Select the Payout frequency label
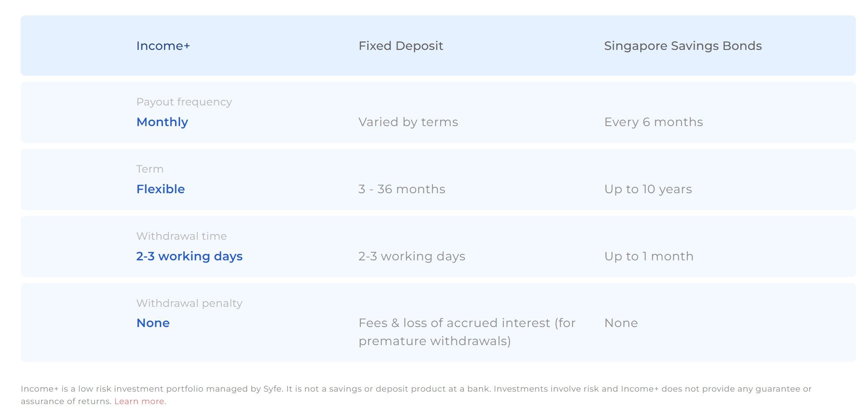Viewport: 868px width, 420px height. 184,102
